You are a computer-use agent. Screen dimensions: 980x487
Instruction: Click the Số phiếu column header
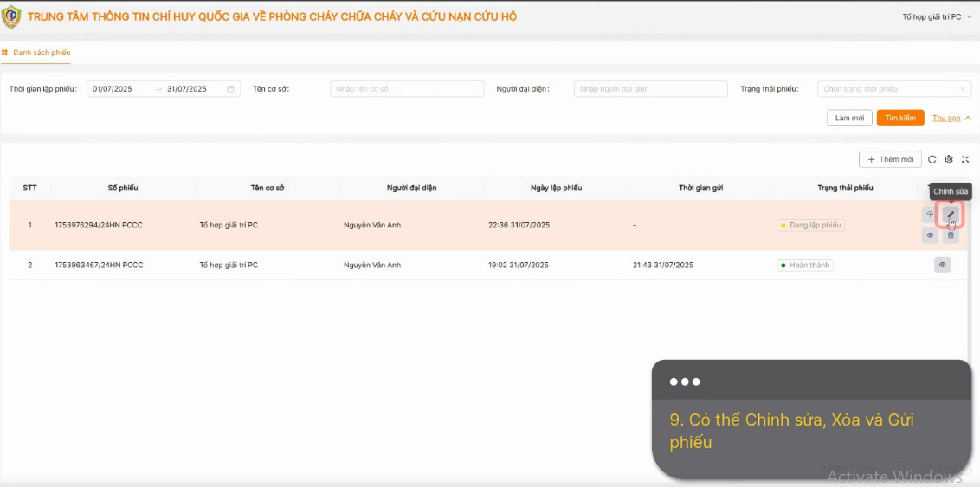(x=123, y=188)
